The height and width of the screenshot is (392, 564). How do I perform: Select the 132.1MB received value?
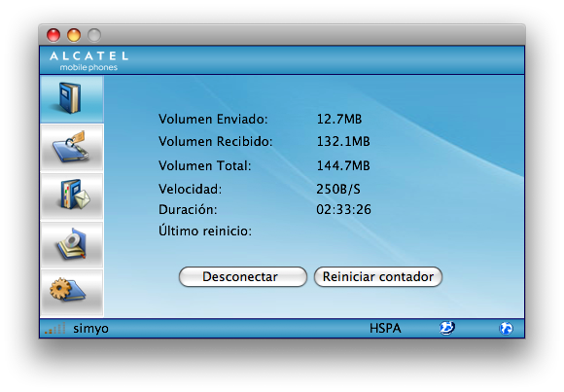(x=343, y=141)
